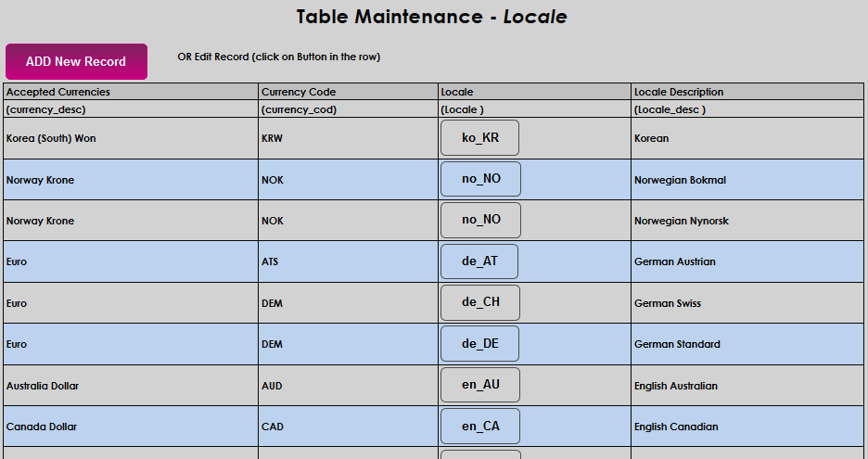Viewport: 868px width, 459px height.
Task: Click the Accepted Currencies column header
Action: pos(58,92)
